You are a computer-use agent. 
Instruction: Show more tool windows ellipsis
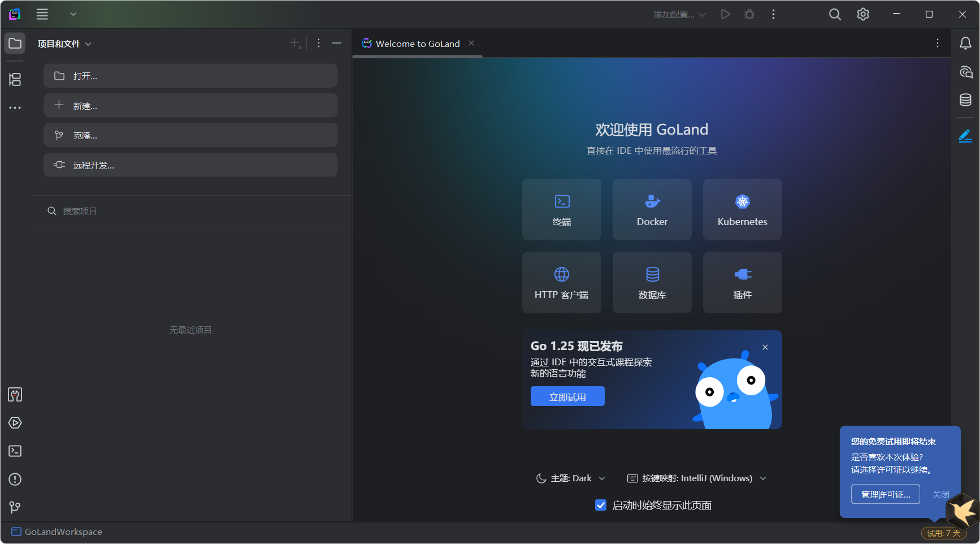pyautogui.click(x=15, y=107)
